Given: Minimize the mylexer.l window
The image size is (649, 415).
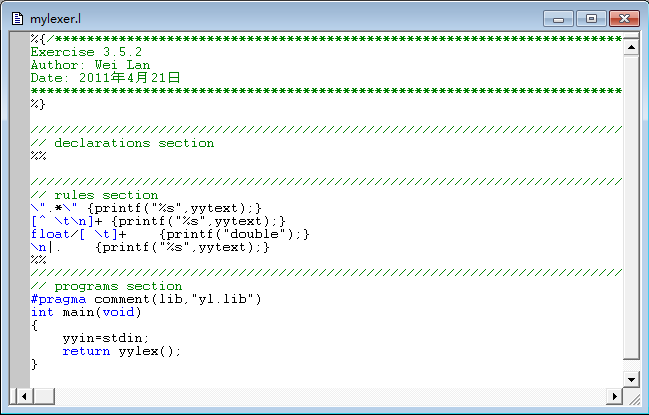Looking at the screenshot, I should 558,19.
